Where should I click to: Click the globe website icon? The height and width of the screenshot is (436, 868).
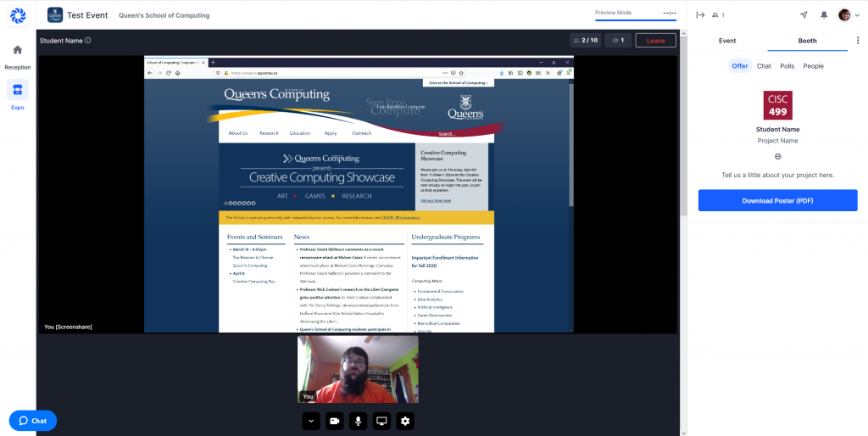(x=778, y=157)
